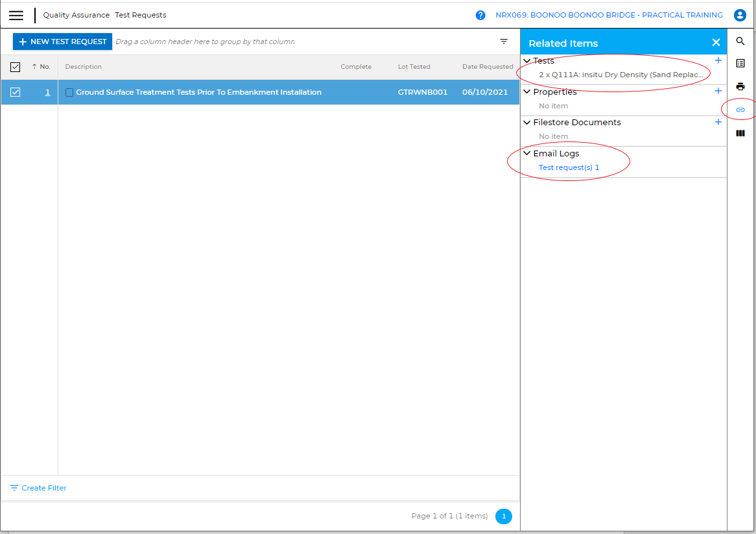Close the Related Items panel

(716, 43)
